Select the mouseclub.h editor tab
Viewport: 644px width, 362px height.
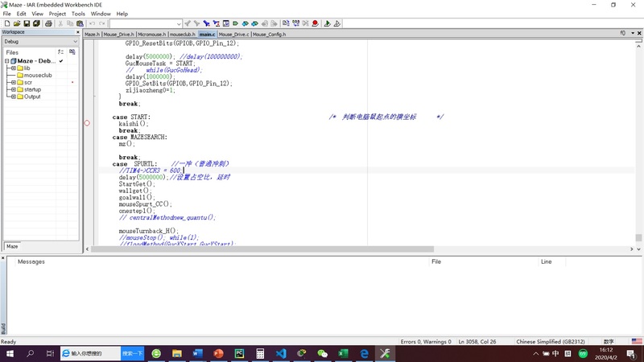point(183,35)
